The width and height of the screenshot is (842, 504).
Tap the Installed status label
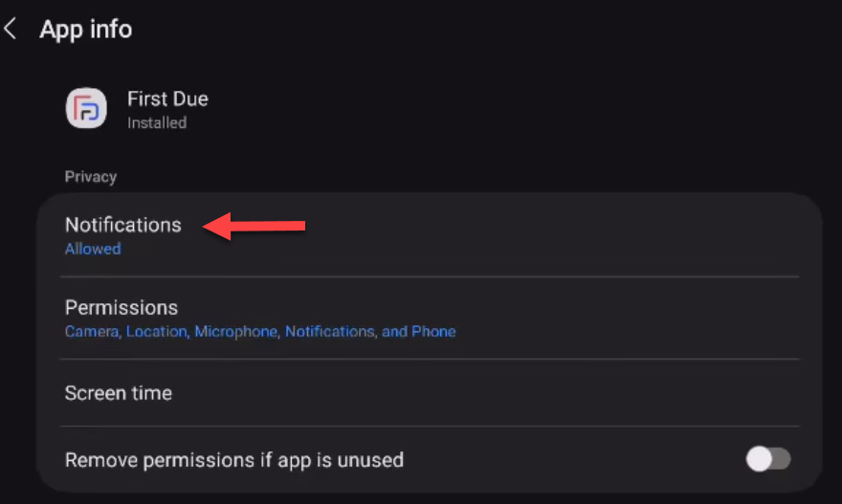point(157,123)
